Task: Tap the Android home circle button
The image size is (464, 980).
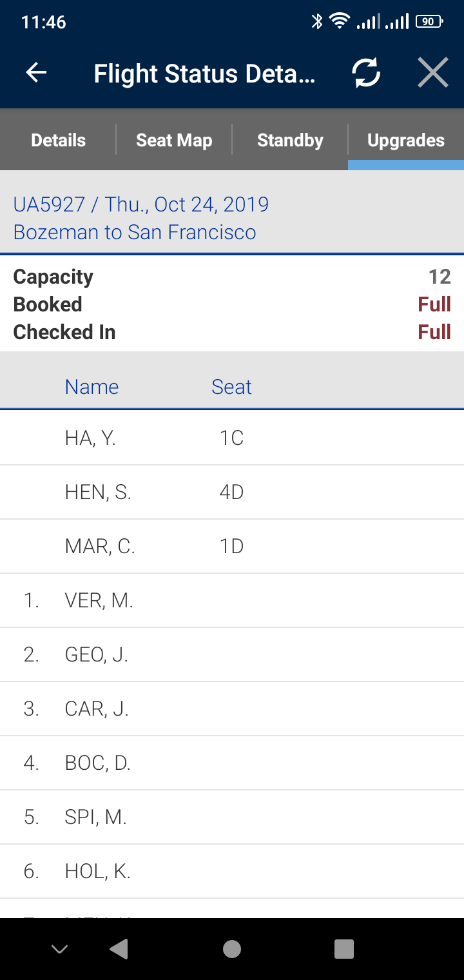Action: tap(232, 948)
